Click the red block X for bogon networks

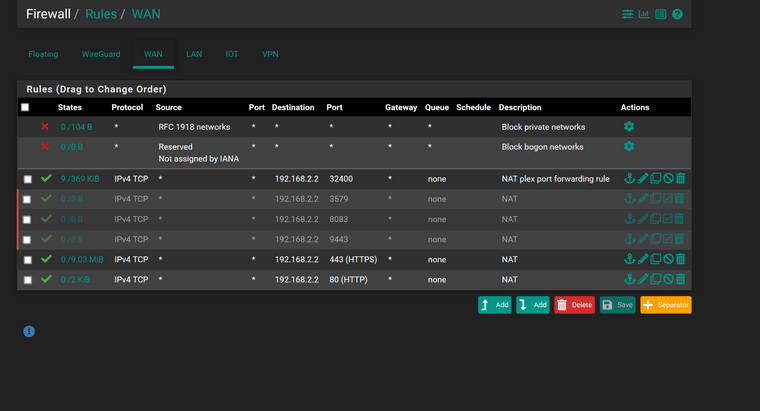tap(45, 146)
